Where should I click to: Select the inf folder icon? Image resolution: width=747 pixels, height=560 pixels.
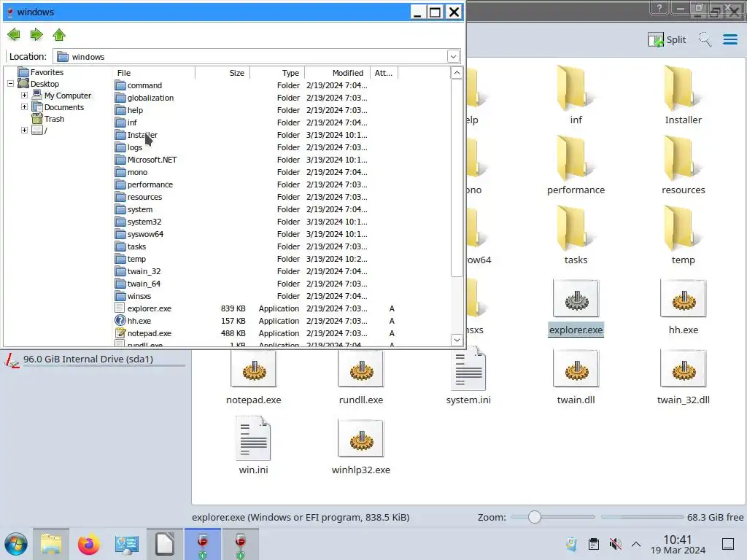tap(576, 96)
